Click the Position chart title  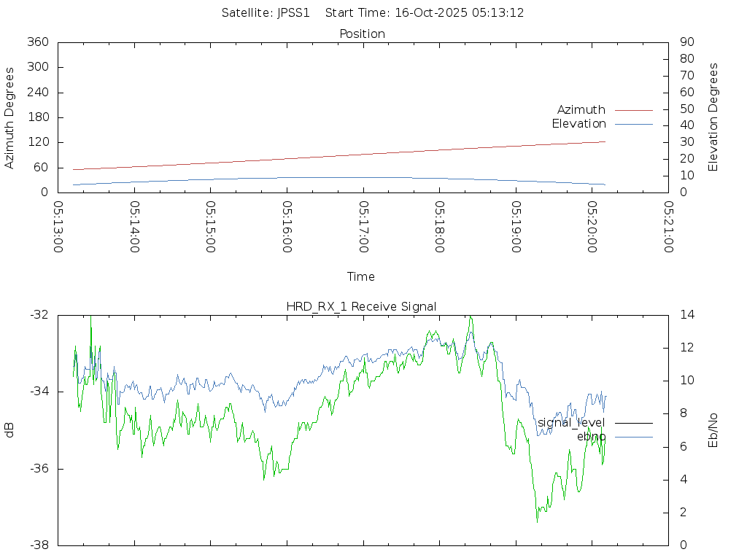(x=363, y=34)
